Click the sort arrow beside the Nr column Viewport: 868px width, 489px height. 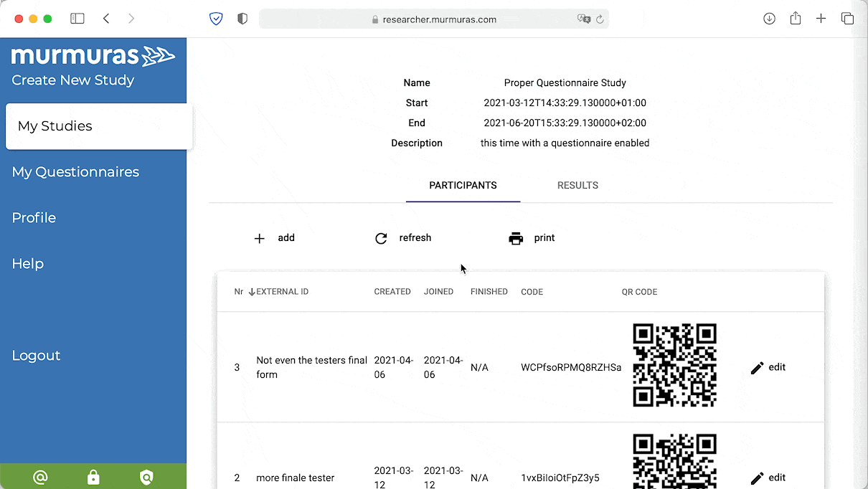(251, 292)
